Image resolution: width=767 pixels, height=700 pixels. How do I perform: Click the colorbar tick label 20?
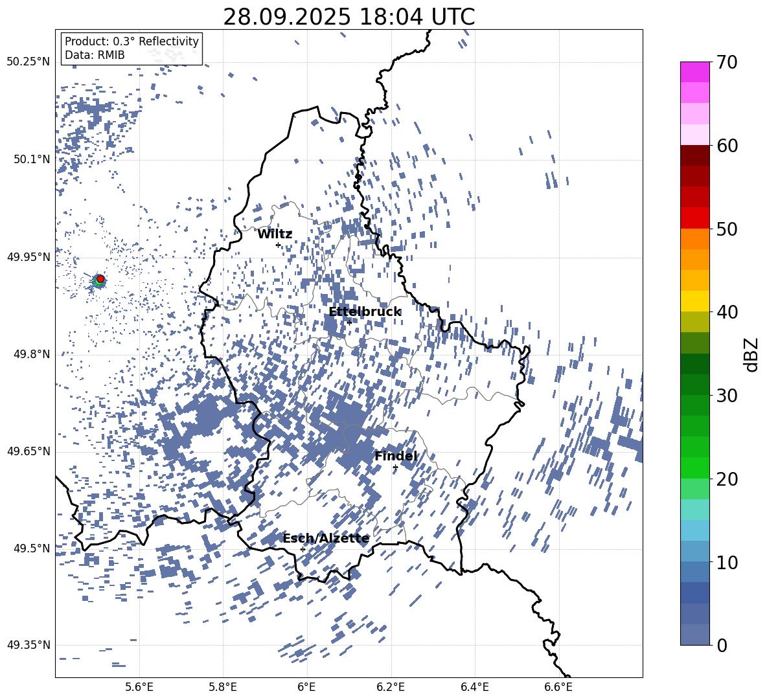coord(727,479)
